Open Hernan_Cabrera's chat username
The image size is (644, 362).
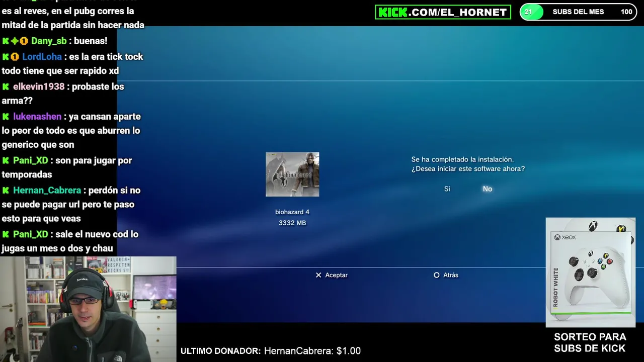[47, 191]
